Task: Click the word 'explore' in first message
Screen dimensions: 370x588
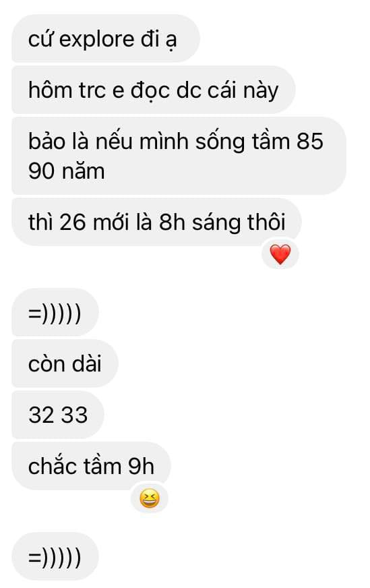Action: (97, 40)
